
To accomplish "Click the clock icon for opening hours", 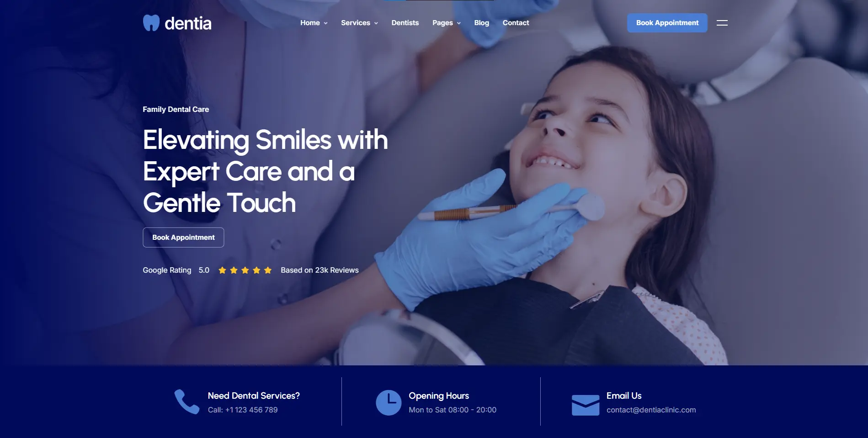I will 389,402.
